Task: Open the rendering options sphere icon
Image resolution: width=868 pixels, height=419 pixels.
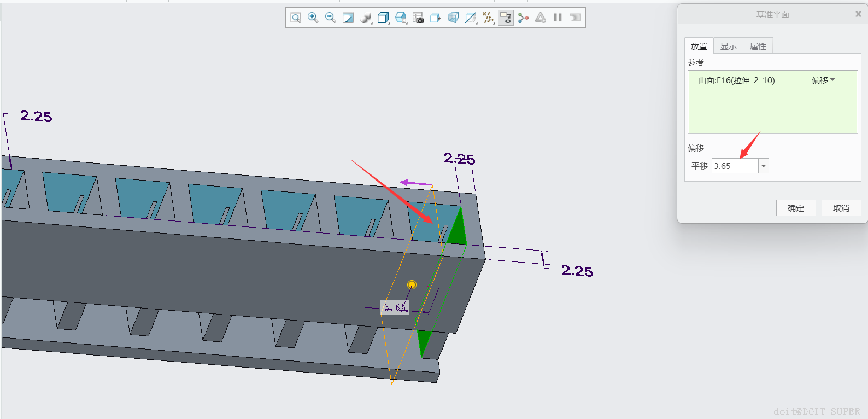Action: click(x=366, y=18)
